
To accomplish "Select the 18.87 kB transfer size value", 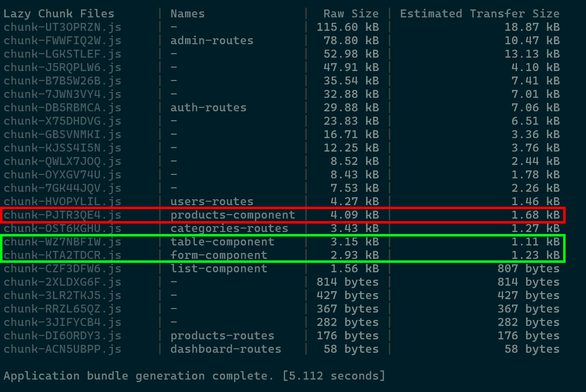I will pos(532,27).
